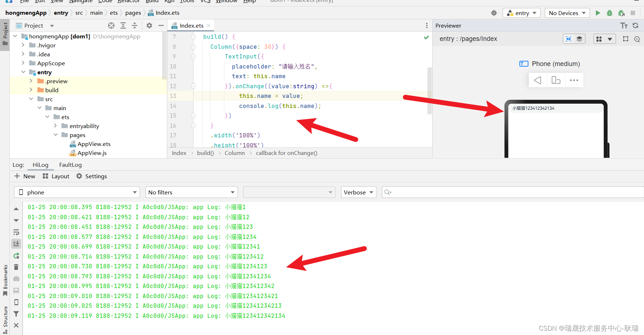Viewport: 644px width, 335px height.
Task: Open the Structure side tool tab
Action: (x=5, y=319)
